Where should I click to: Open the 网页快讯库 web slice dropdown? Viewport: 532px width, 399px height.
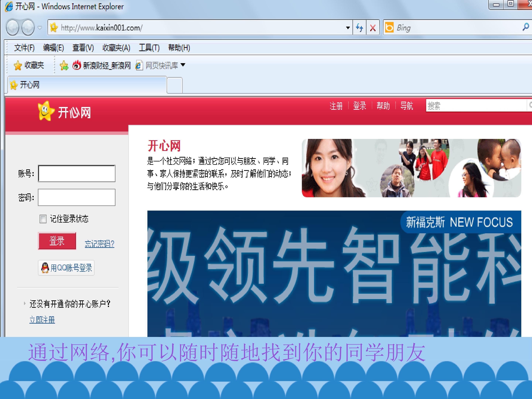(160, 65)
